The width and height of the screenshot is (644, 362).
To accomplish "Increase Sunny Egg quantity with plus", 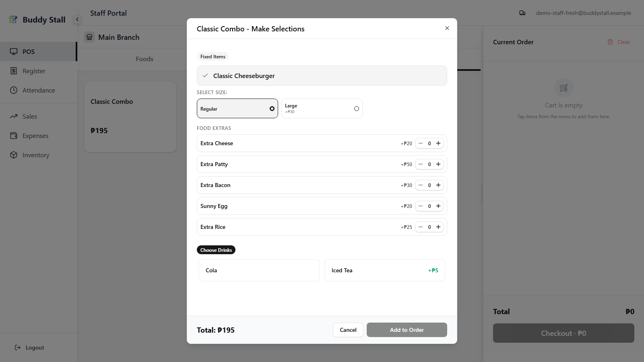I will [x=438, y=206].
